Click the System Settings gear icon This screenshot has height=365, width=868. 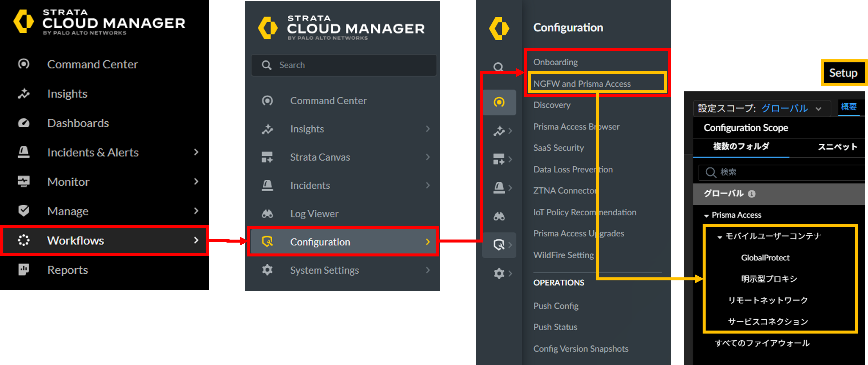[x=267, y=270]
